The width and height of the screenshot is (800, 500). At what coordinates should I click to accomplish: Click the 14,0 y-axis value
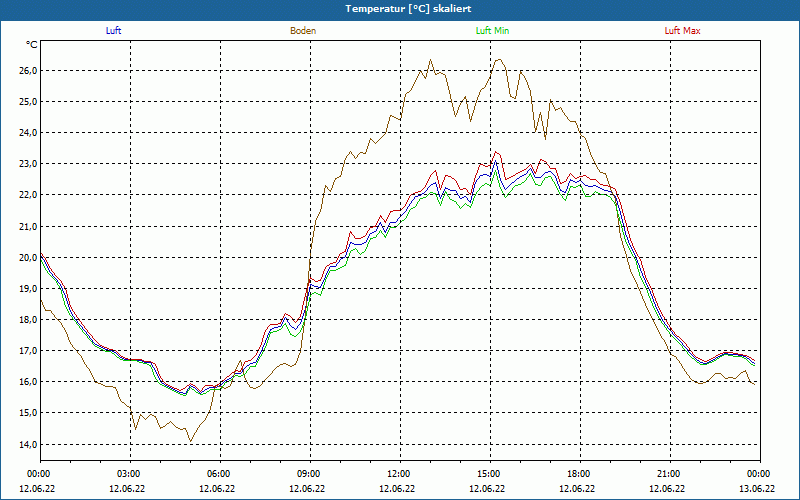click(x=29, y=444)
